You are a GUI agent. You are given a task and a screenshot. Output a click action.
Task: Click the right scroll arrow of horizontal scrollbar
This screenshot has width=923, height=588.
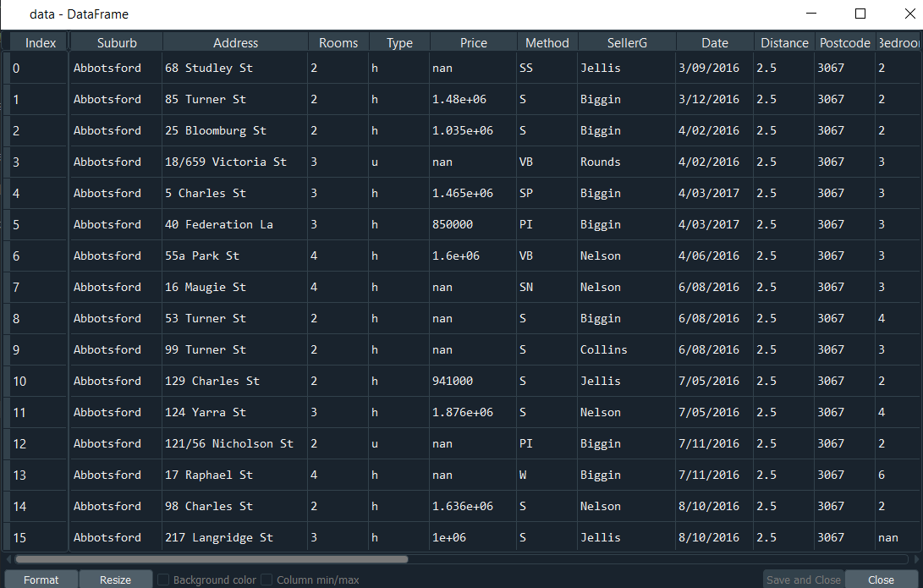(x=915, y=559)
